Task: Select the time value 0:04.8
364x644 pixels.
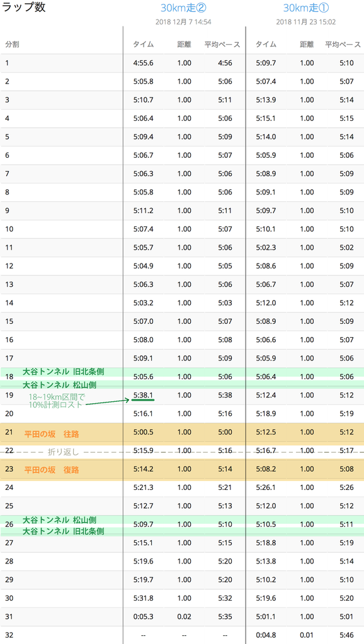Action: (x=266, y=635)
